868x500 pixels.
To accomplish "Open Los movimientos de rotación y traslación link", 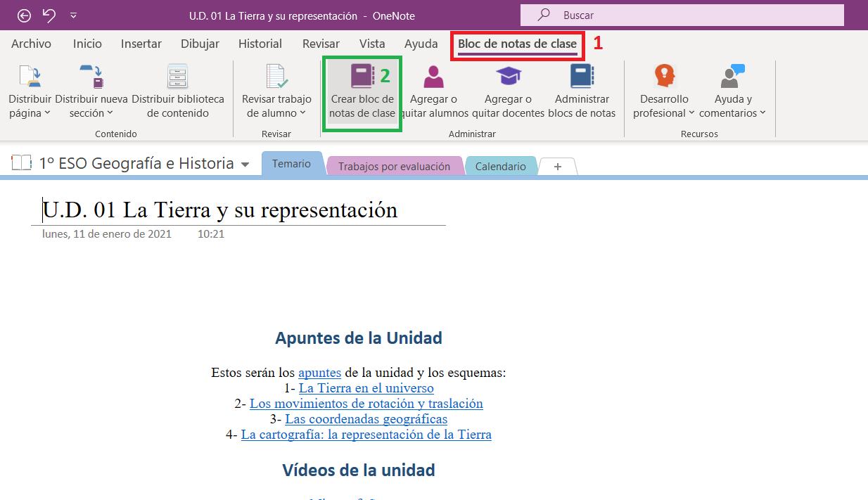I will 366,404.
